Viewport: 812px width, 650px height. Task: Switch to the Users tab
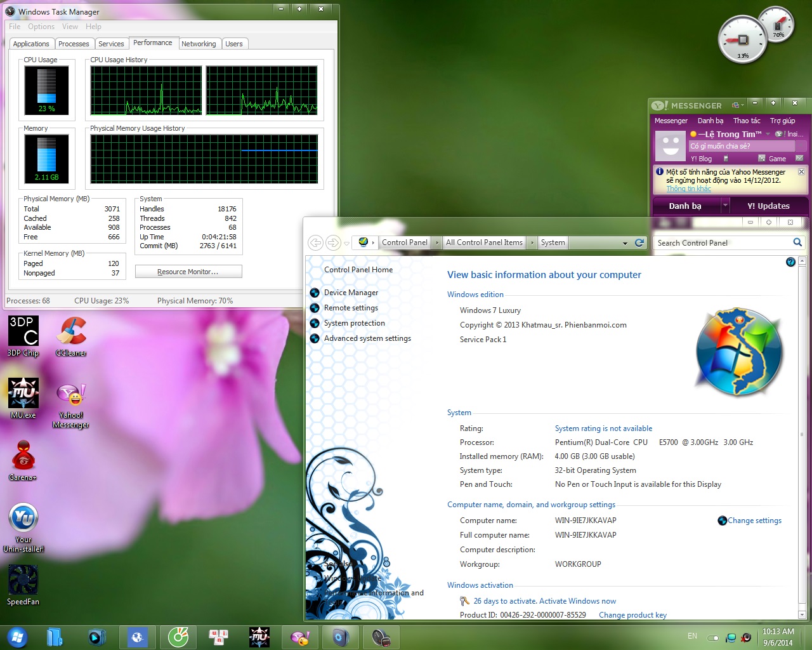click(x=234, y=44)
